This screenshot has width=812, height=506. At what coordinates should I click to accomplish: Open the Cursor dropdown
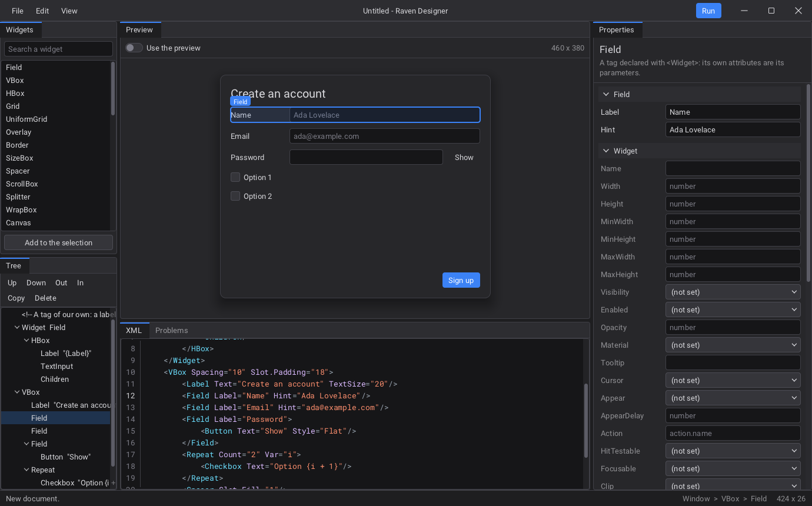[x=733, y=380]
